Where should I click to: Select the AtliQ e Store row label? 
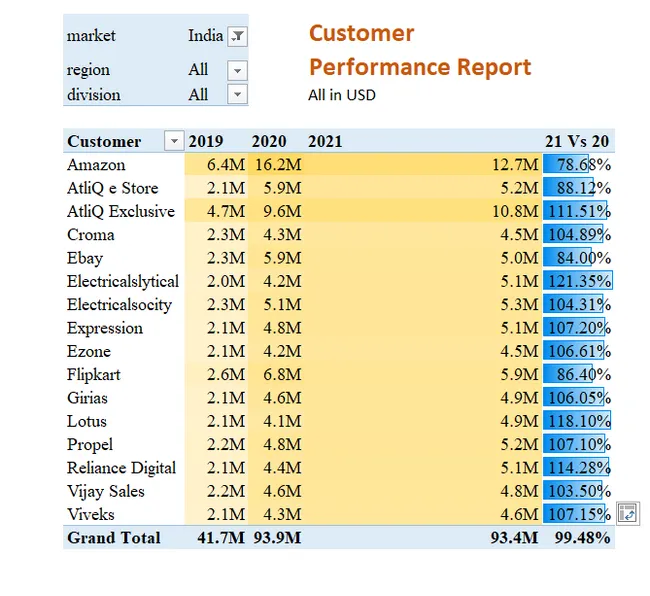(113, 188)
